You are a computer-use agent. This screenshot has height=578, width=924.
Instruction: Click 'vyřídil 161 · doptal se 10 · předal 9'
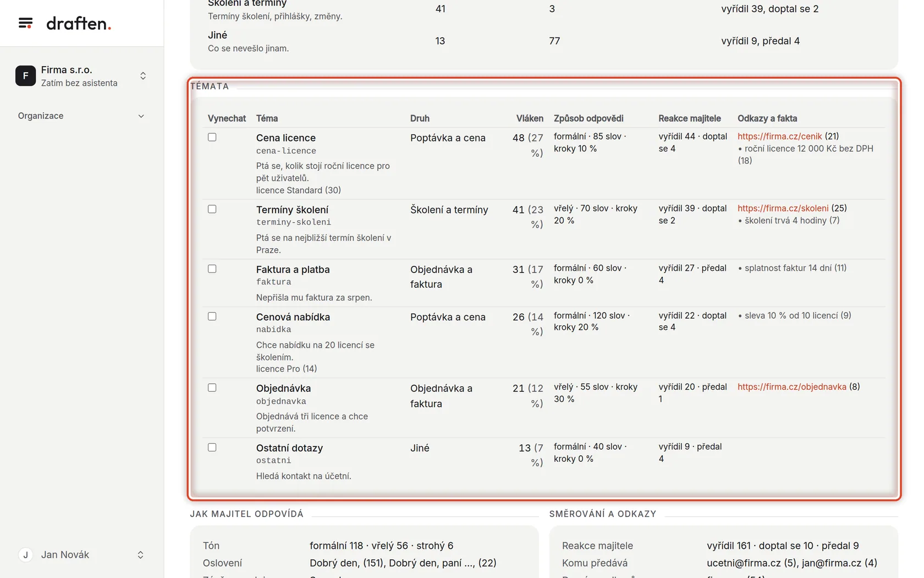click(x=783, y=546)
